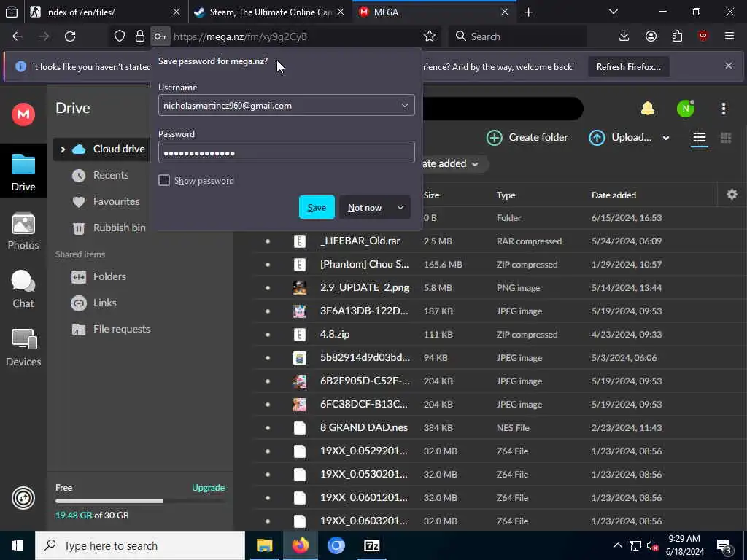Click the Not now button

[365, 208]
